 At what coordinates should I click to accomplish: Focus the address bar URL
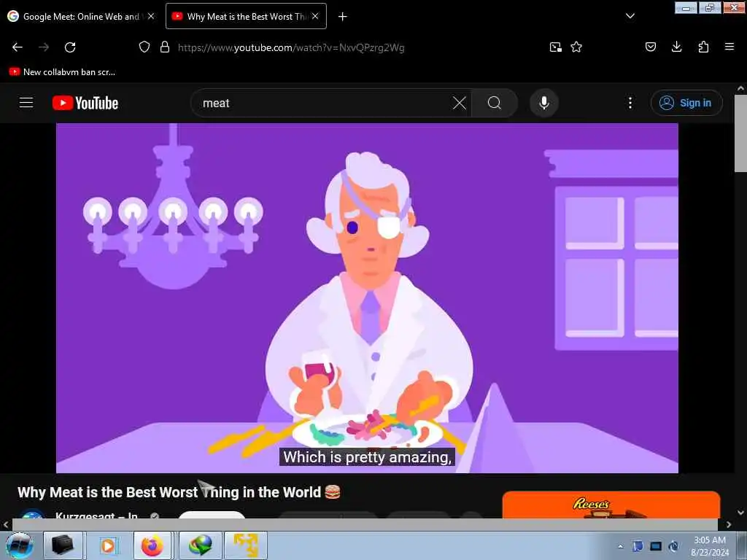pyautogui.click(x=291, y=47)
